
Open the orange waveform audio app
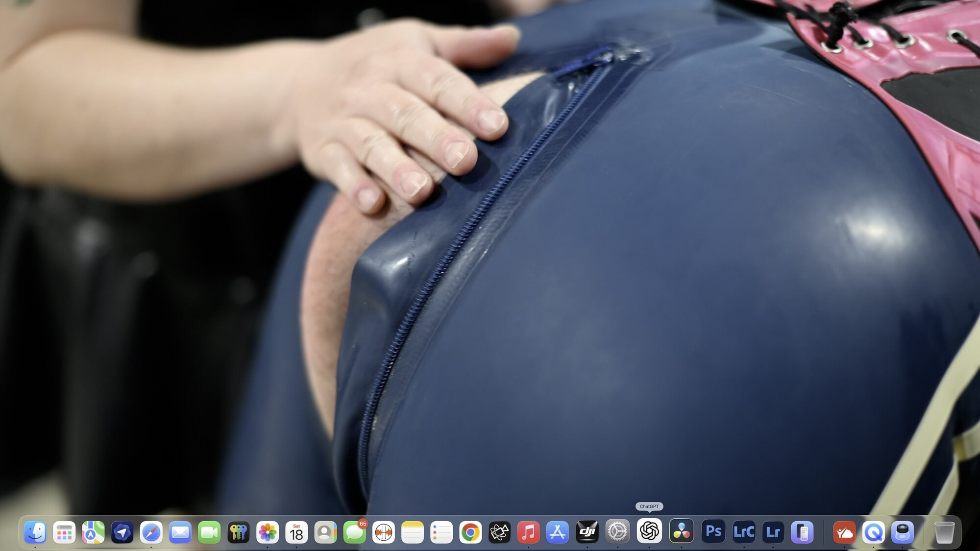tap(383, 532)
